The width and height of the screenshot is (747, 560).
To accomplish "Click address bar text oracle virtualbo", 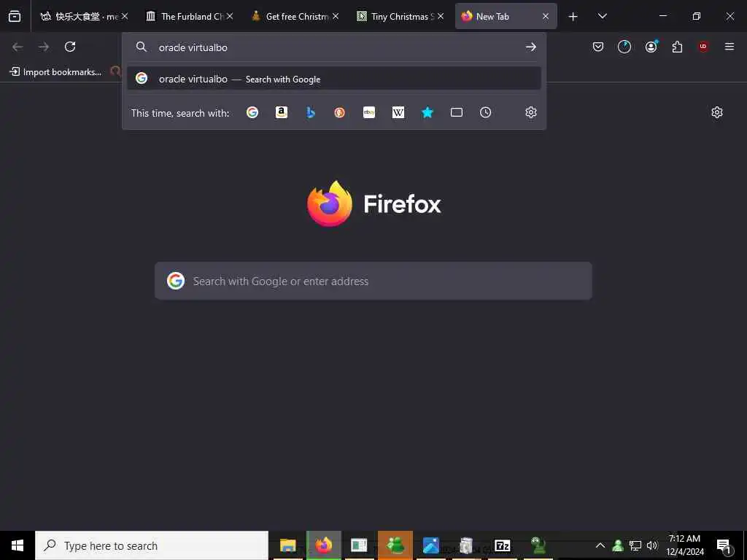I will [193, 47].
